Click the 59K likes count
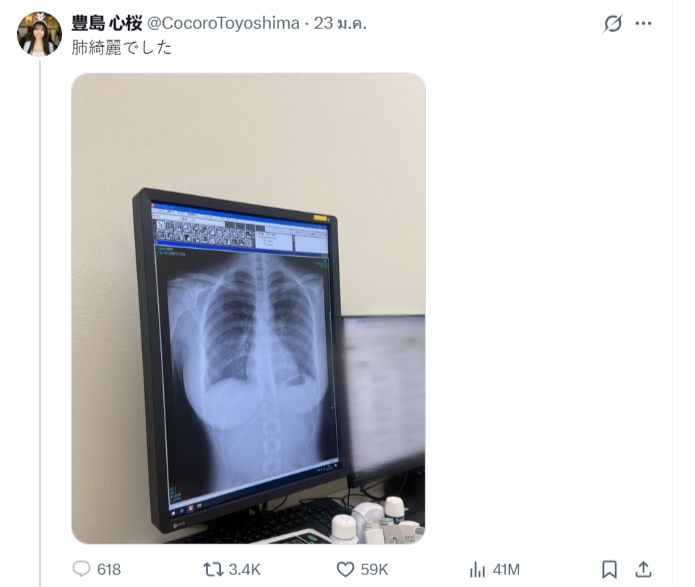The height and width of the screenshot is (587, 695). tap(375, 569)
